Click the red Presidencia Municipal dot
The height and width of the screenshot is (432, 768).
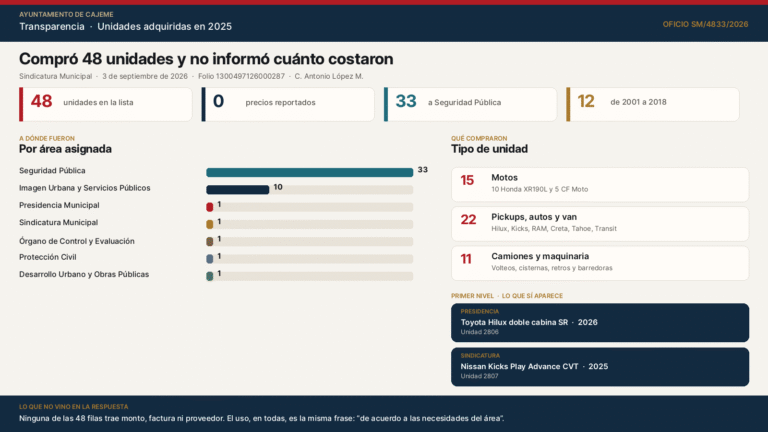coord(210,207)
